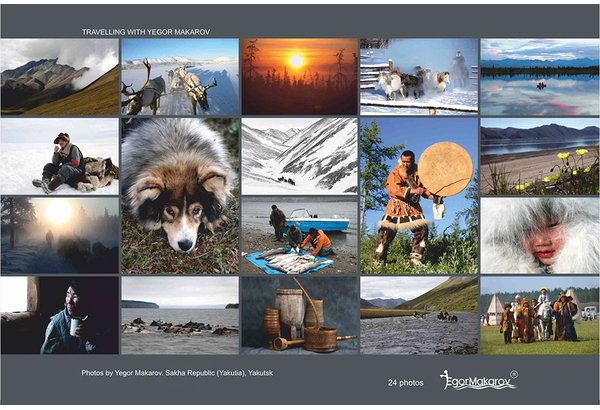Click the '24 photos' count label

(x=405, y=382)
